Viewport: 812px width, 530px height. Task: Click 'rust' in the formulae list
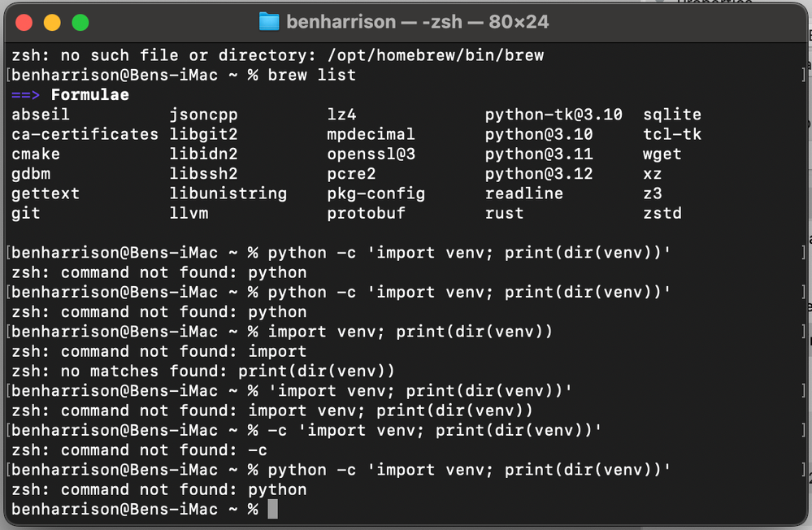[504, 213]
